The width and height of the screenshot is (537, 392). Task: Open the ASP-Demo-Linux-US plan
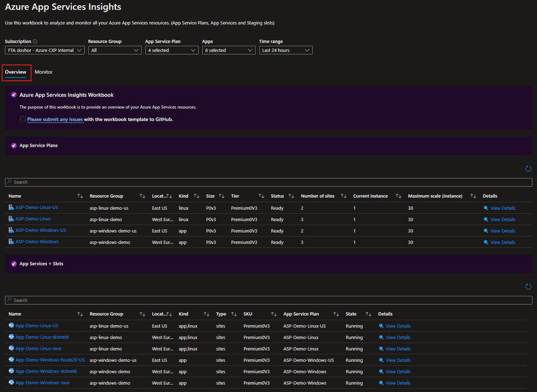pyautogui.click(x=37, y=208)
